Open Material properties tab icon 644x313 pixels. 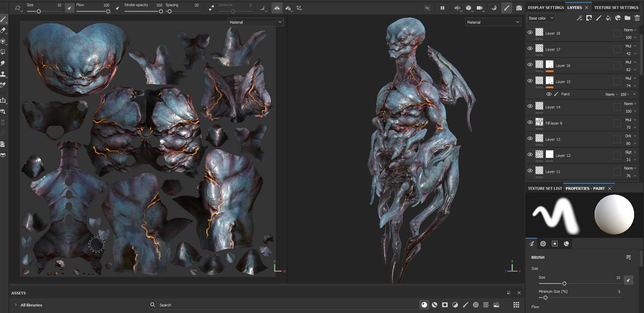(x=566, y=244)
